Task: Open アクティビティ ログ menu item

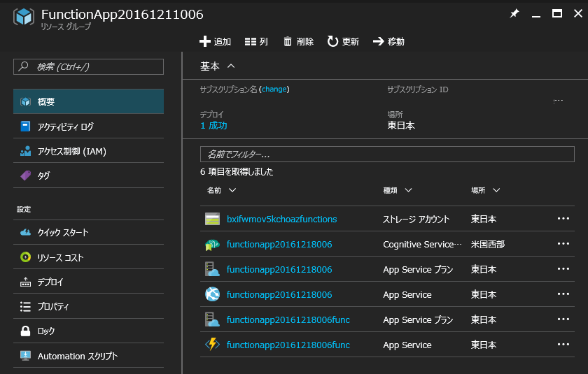Action: pos(88,127)
